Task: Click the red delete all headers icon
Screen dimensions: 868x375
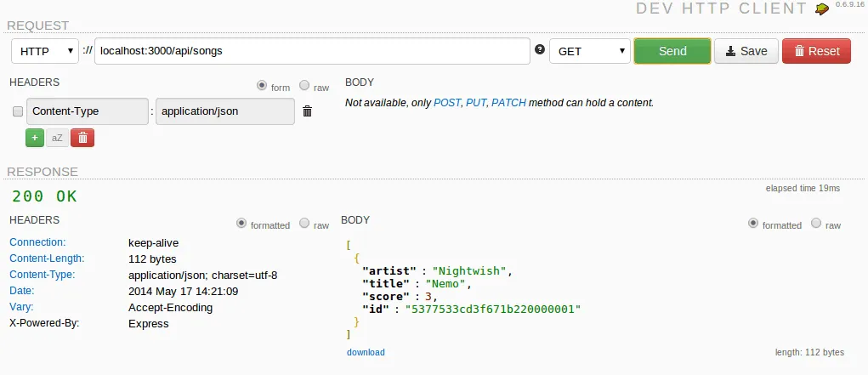Action: click(x=82, y=137)
